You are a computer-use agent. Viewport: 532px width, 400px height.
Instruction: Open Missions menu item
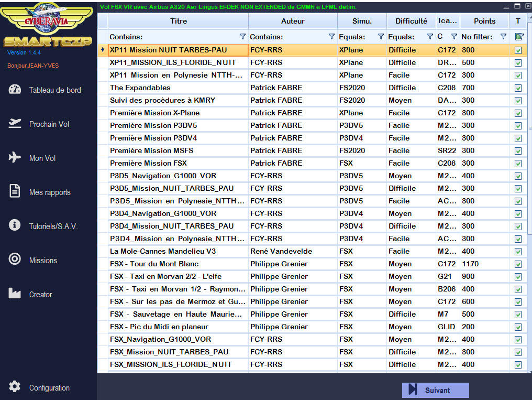coord(43,261)
